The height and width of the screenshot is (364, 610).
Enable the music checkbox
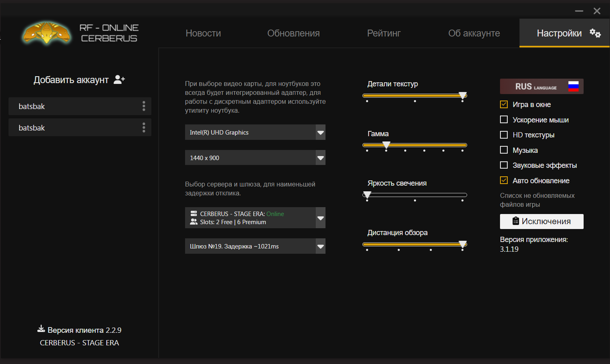[x=504, y=150]
